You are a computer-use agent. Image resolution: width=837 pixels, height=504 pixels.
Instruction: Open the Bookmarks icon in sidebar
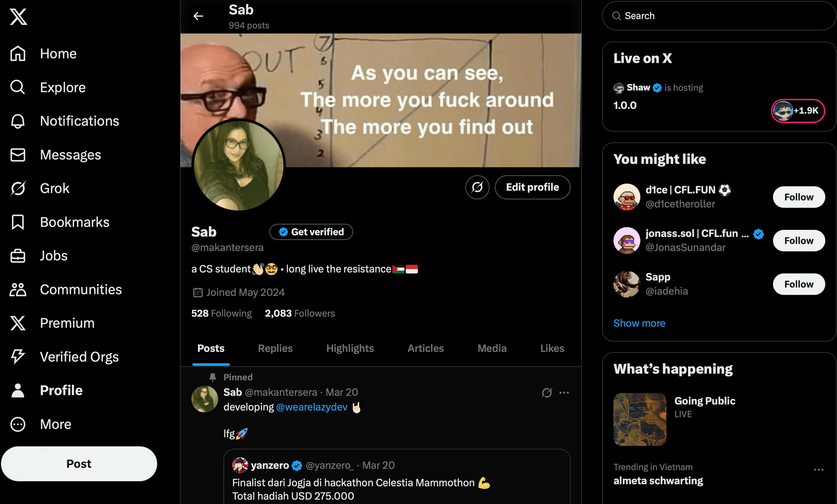coord(18,222)
